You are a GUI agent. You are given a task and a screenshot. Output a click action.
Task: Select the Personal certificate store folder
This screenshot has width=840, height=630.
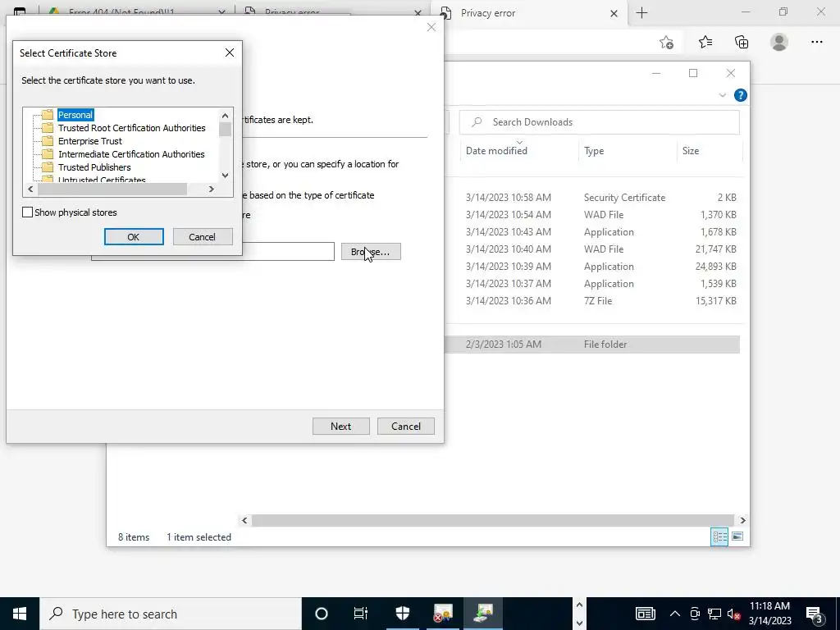click(75, 115)
